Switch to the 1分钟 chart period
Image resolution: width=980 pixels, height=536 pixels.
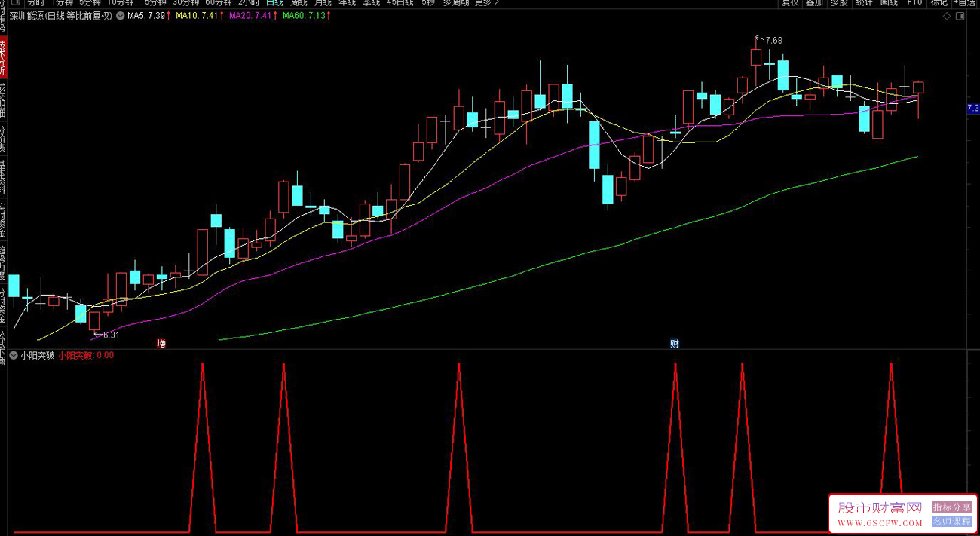pos(63,2)
